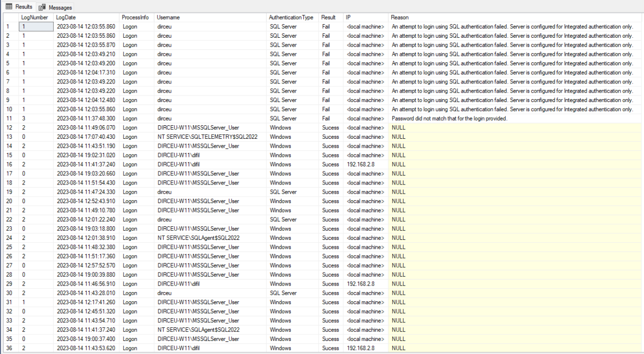Click the LogNumber column header
This screenshot has height=354, width=644.
click(x=34, y=17)
